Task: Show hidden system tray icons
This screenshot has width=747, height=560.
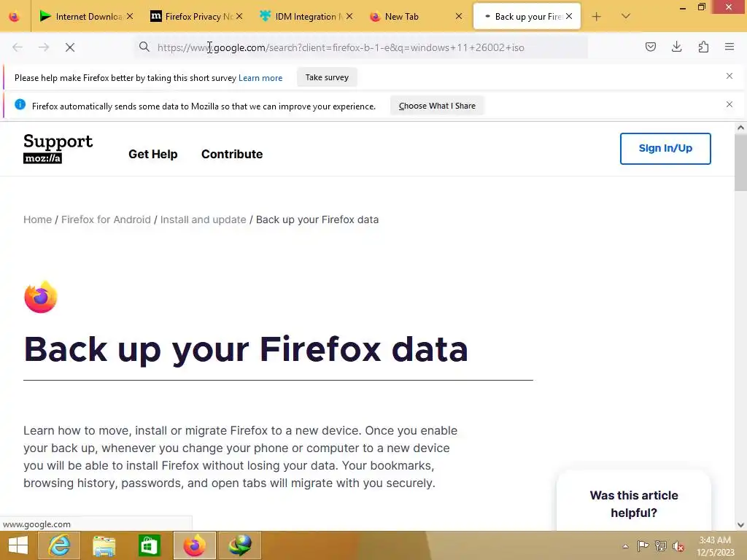Action: pyautogui.click(x=625, y=546)
